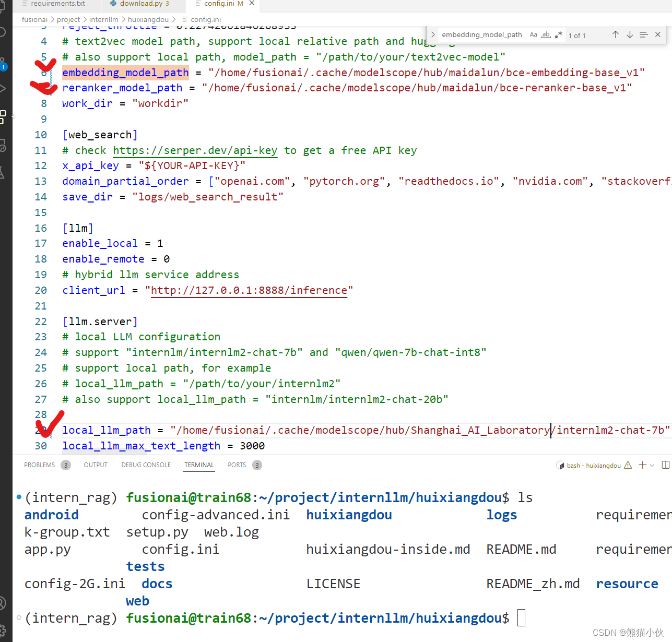
Task: Create new terminal with plus icon
Action: [643, 465]
